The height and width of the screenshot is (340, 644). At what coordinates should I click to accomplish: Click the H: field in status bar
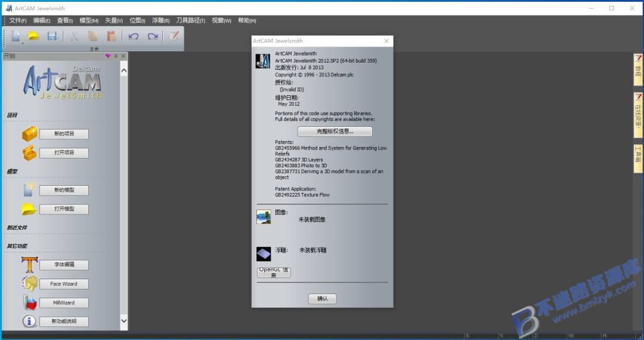coord(617,336)
